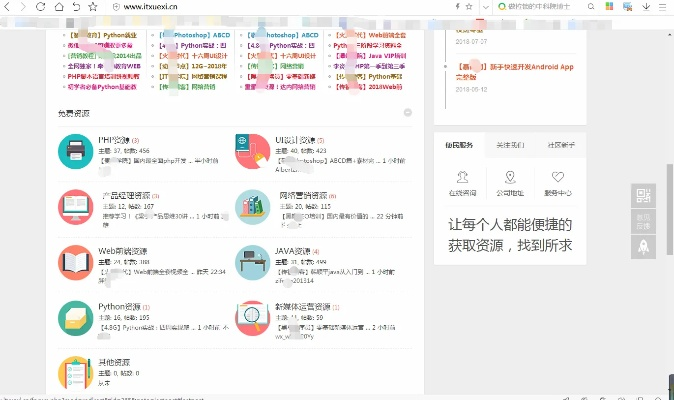Open the 产品经理资源 monitor icon
This screenshot has height=400, width=674.
tap(76, 207)
